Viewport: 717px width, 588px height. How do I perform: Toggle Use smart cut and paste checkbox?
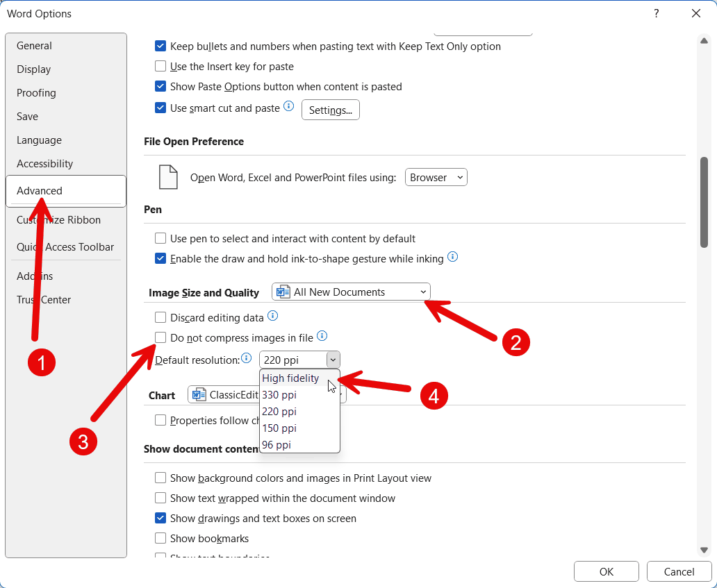160,108
